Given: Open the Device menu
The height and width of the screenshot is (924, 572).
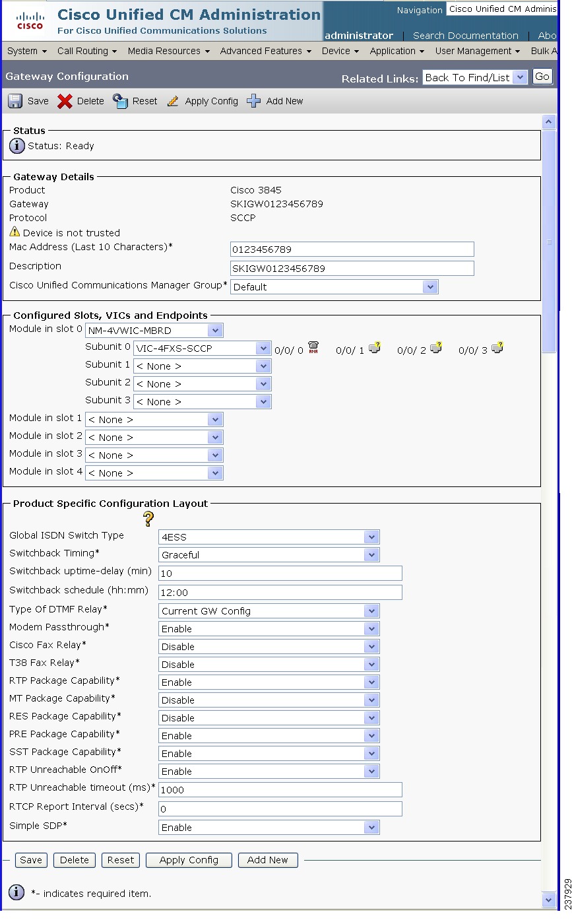Looking at the screenshot, I should [x=340, y=51].
